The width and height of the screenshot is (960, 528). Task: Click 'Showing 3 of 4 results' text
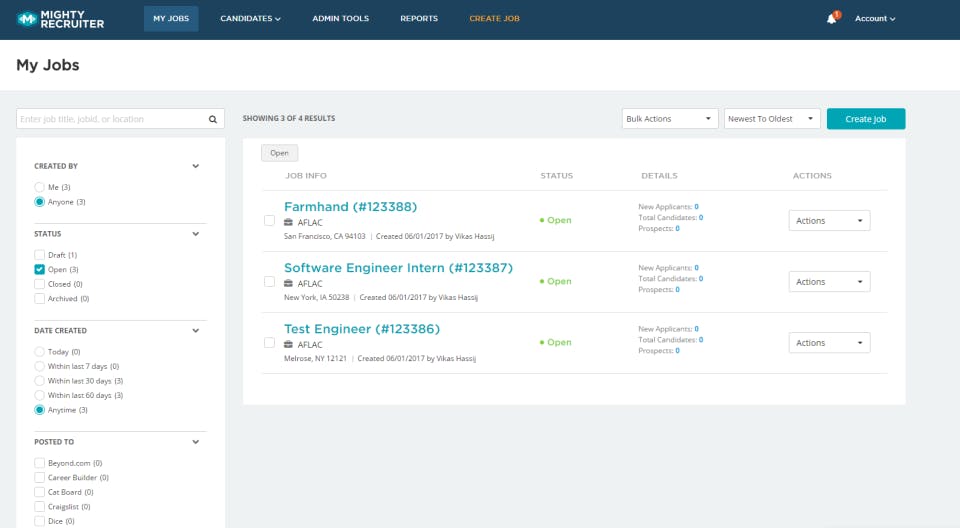[x=289, y=118]
